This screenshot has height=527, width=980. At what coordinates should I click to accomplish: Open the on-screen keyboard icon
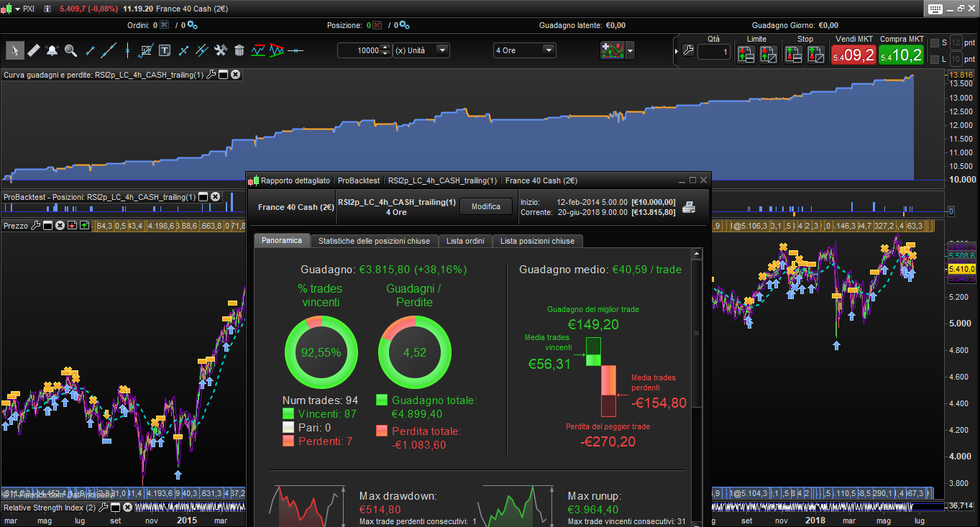click(935, 9)
